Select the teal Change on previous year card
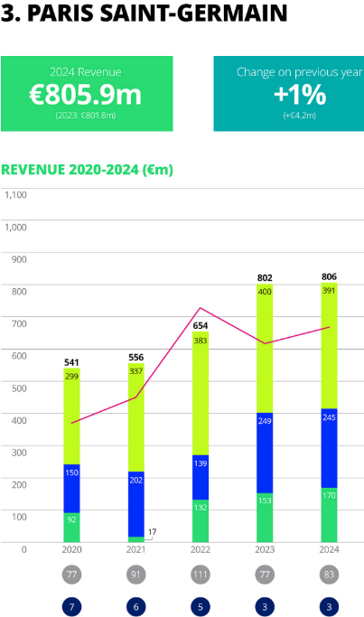The image size is (364, 617). tap(289, 94)
